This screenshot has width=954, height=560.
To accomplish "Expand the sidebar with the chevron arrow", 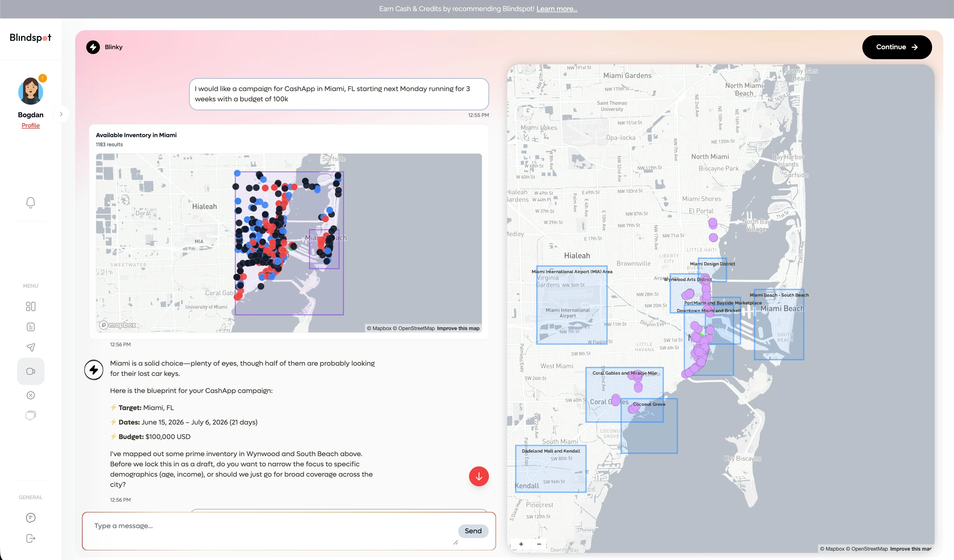I will tap(61, 114).
